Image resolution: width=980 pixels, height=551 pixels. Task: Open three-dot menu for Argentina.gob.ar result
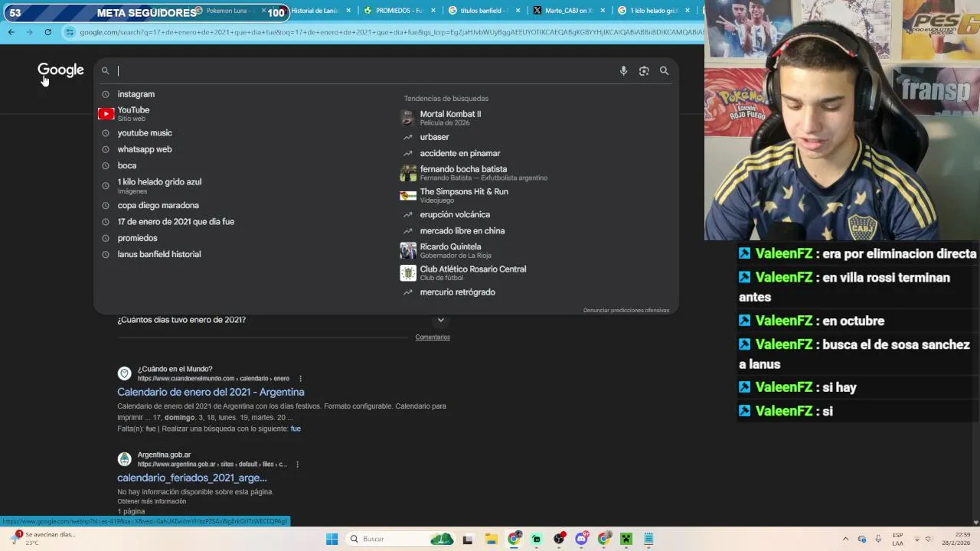[x=297, y=464]
